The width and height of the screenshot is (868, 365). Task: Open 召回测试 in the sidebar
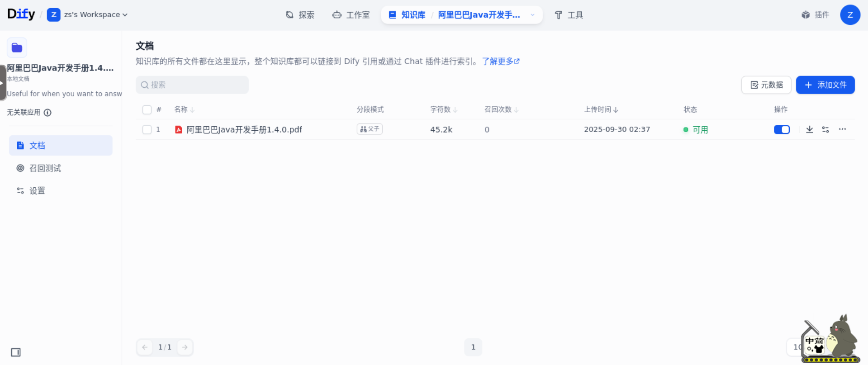(x=61, y=168)
